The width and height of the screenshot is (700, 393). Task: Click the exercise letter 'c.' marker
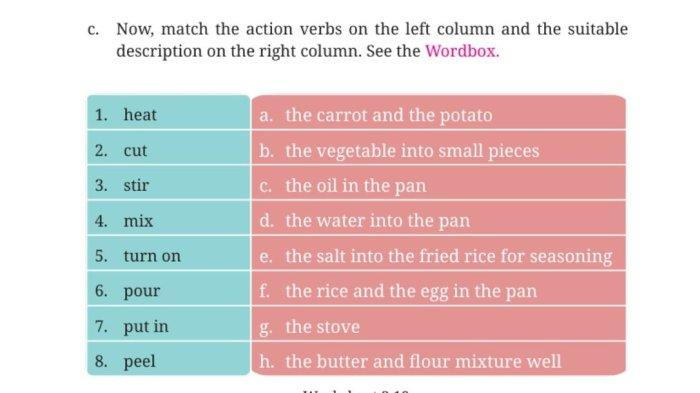tap(93, 29)
